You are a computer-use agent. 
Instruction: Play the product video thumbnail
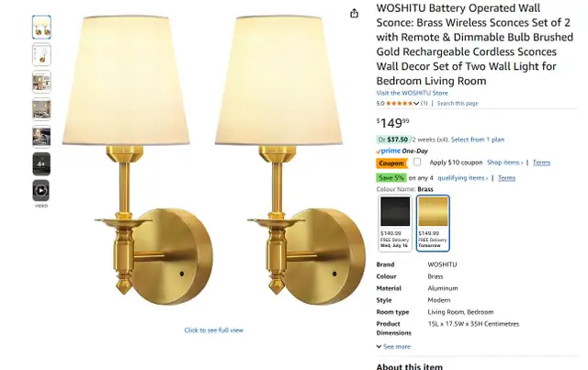[41, 191]
